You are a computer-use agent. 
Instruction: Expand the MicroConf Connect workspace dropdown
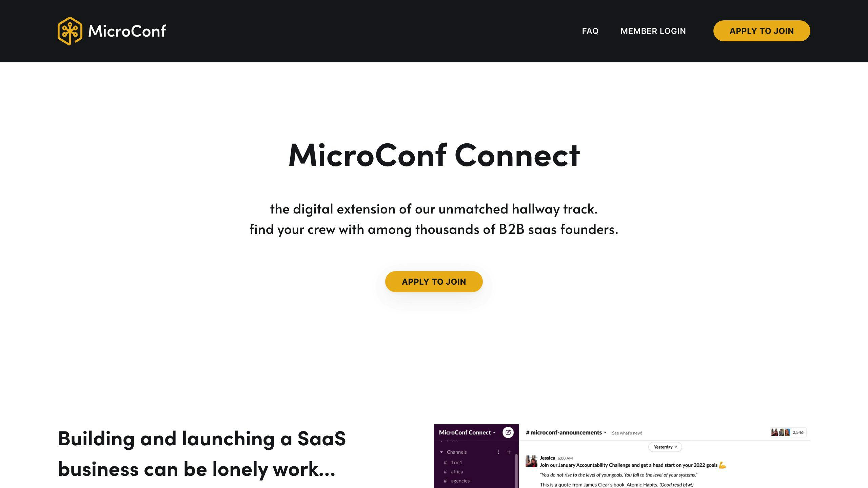pos(467,431)
